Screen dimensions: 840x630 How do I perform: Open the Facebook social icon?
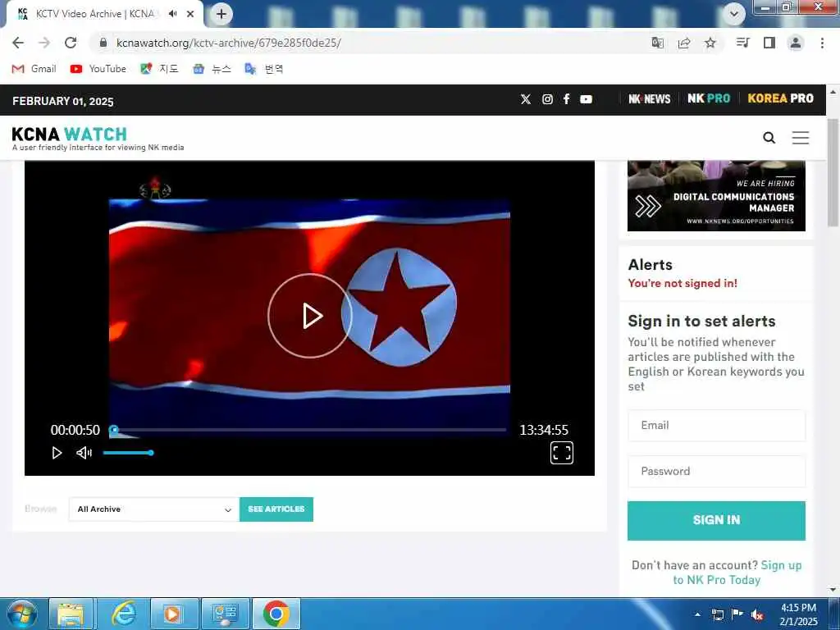tap(566, 99)
